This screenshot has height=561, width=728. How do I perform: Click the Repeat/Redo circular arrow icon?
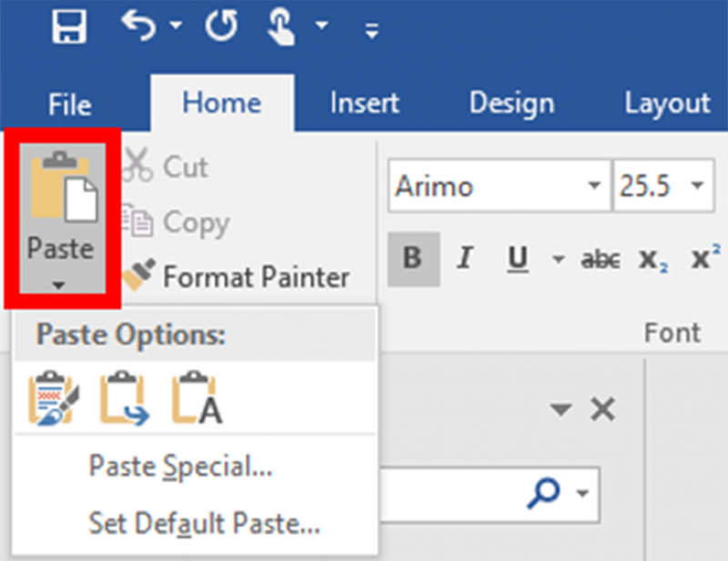pyautogui.click(x=219, y=26)
